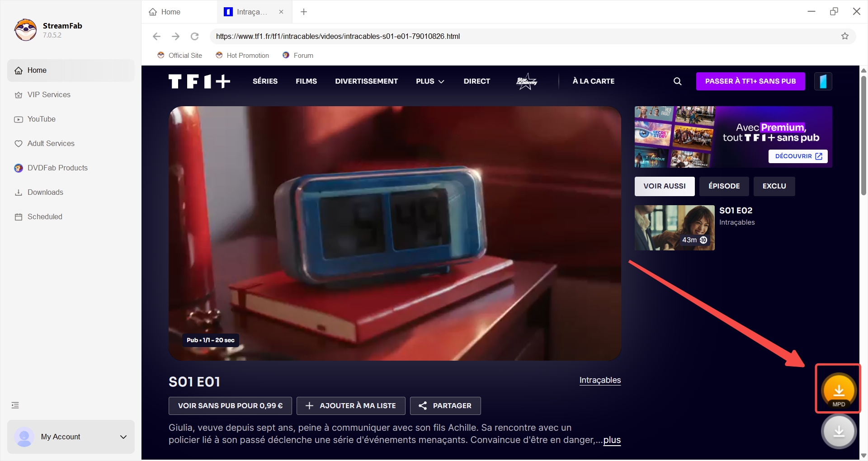Viewport: 868px width, 461px height.
Task: Bookmark this page with the star icon
Action: coord(845,36)
